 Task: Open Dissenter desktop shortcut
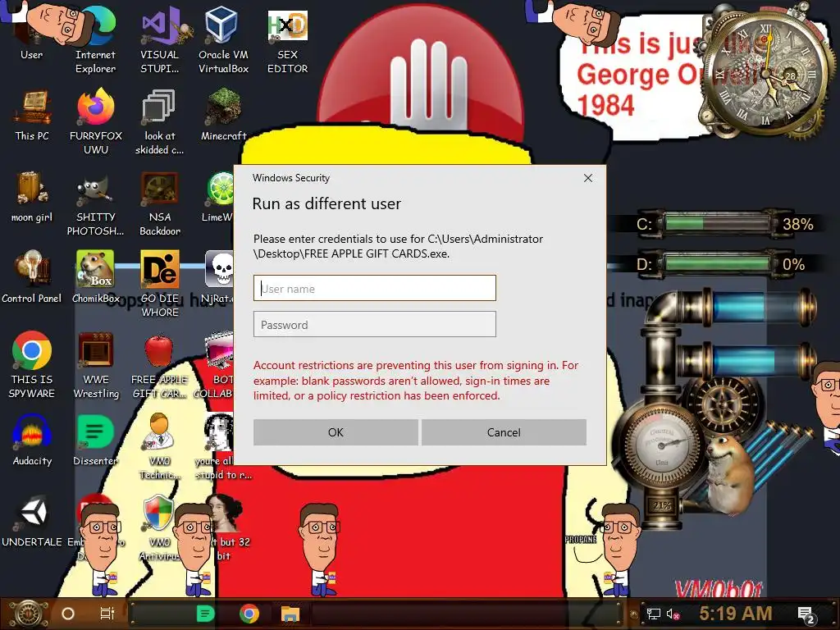pos(95,440)
